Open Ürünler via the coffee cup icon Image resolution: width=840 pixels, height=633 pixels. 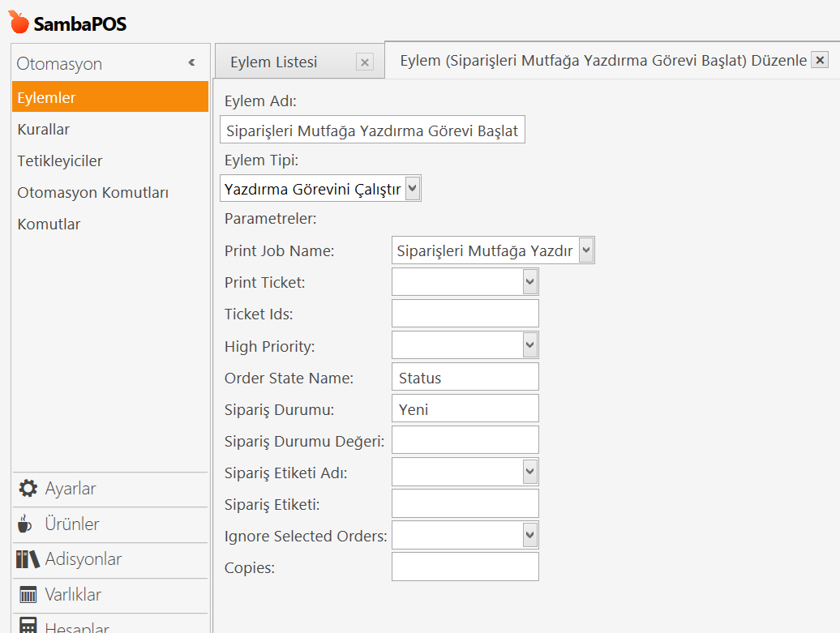click(25, 524)
